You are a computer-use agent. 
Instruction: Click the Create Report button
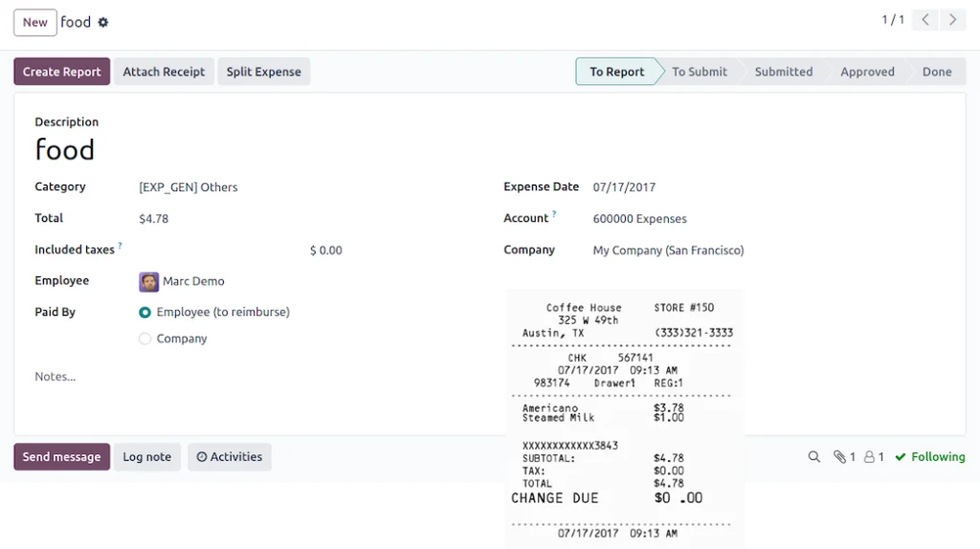pyautogui.click(x=62, y=72)
